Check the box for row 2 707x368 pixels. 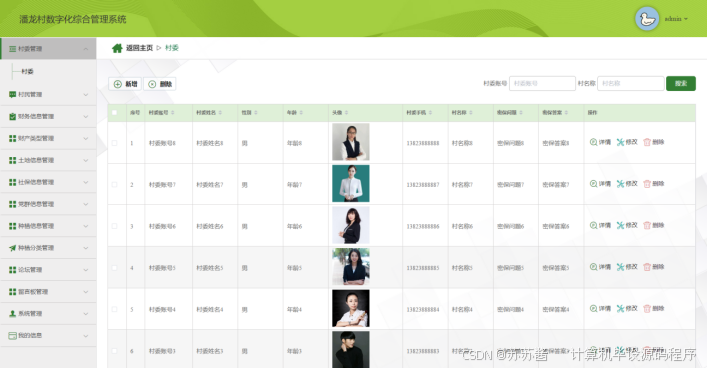[x=115, y=184]
